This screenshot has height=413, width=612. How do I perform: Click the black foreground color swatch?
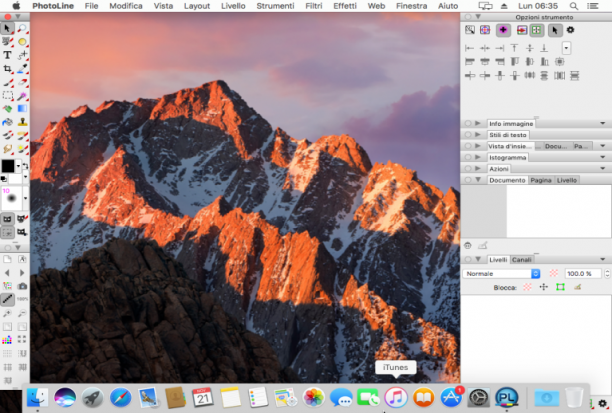(8, 166)
